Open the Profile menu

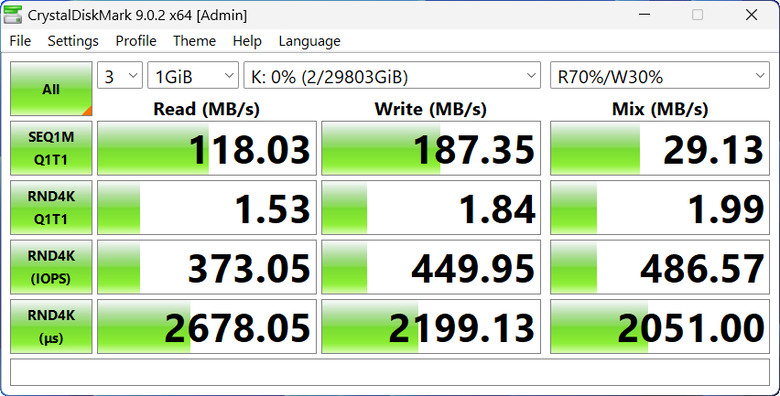136,41
